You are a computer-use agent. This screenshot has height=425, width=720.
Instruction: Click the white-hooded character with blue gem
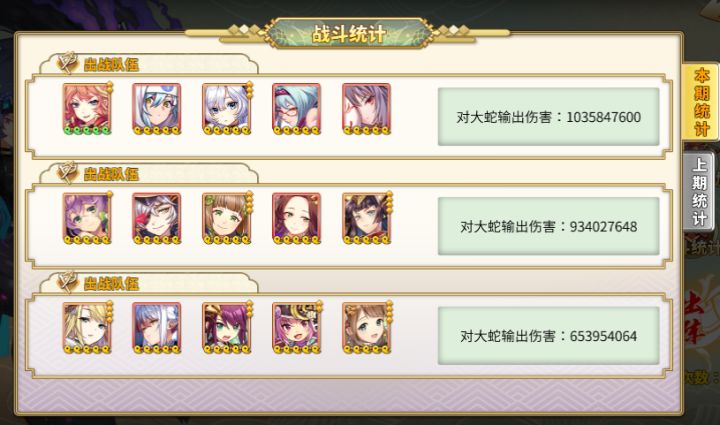click(x=157, y=109)
